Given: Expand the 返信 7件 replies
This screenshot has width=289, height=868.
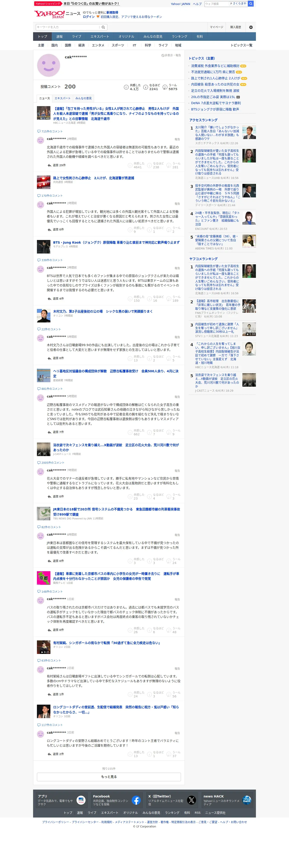Looking at the screenshot, I should tap(56, 432).
